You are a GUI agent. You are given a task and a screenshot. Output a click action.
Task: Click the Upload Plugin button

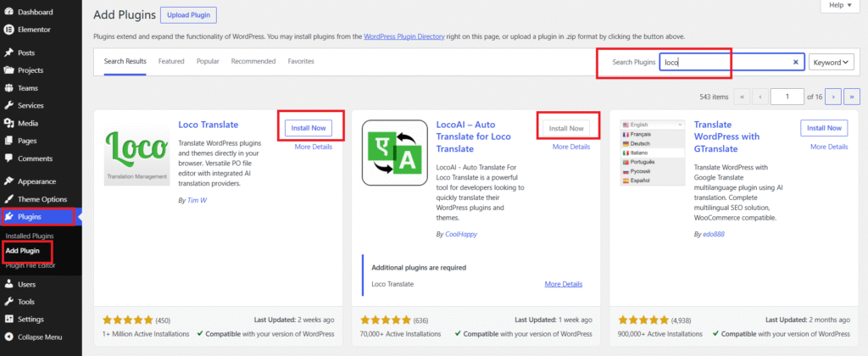click(x=188, y=15)
